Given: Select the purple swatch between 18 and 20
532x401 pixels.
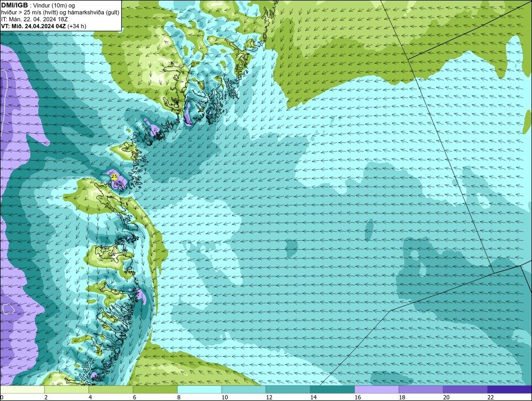Looking at the screenshot, I should [x=421, y=389].
